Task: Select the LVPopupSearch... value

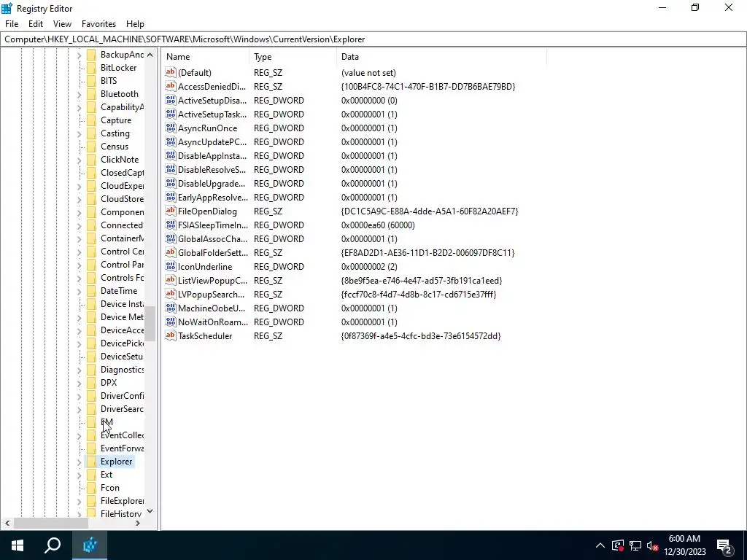Action: [211, 295]
